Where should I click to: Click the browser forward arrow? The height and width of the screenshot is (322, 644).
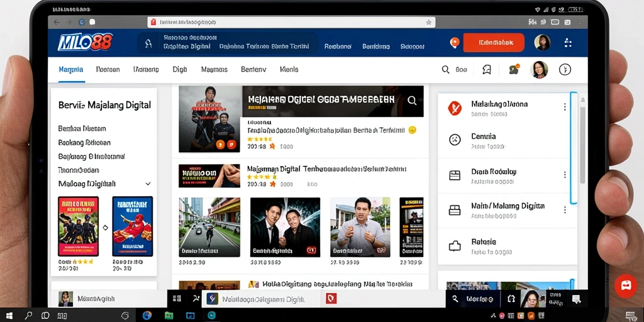[69, 22]
